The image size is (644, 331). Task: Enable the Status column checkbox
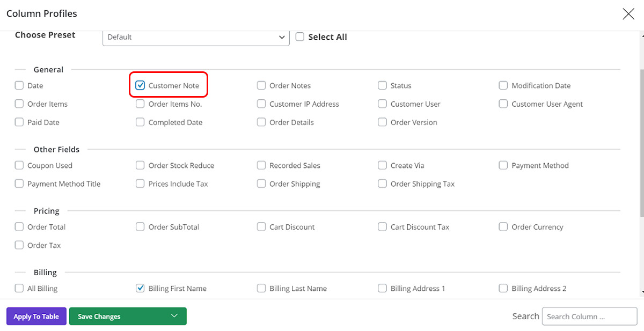[382, 85]
